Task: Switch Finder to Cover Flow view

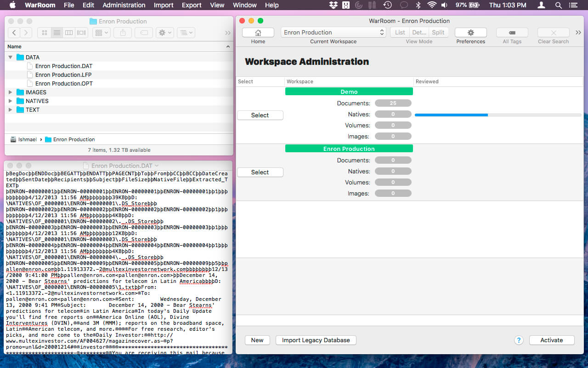Action: [81, 33]
